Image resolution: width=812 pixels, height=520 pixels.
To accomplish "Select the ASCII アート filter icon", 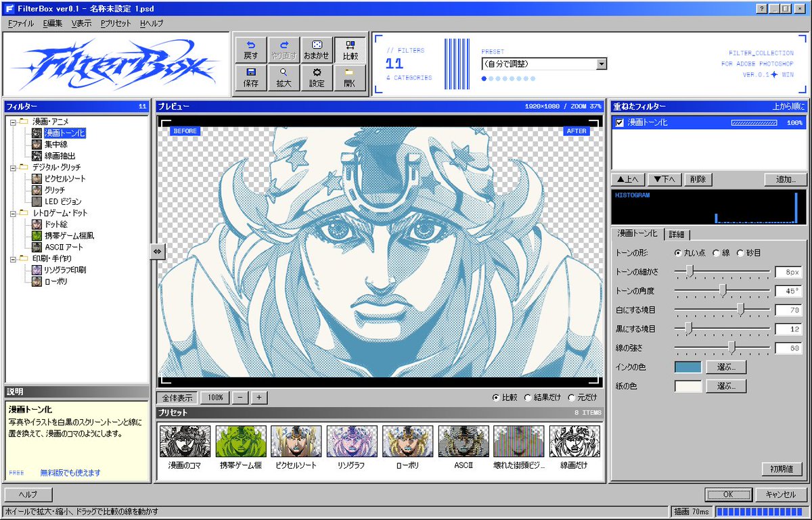I will coord(37,247).
